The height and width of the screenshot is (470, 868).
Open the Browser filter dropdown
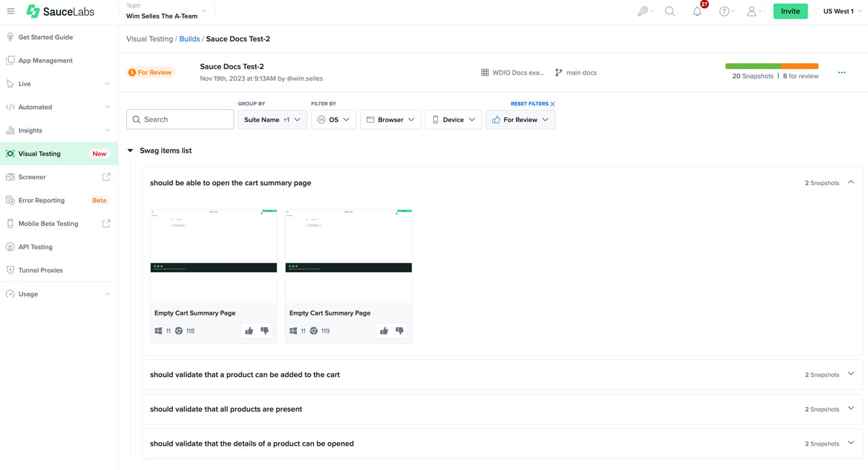click(x=391, y=119)
